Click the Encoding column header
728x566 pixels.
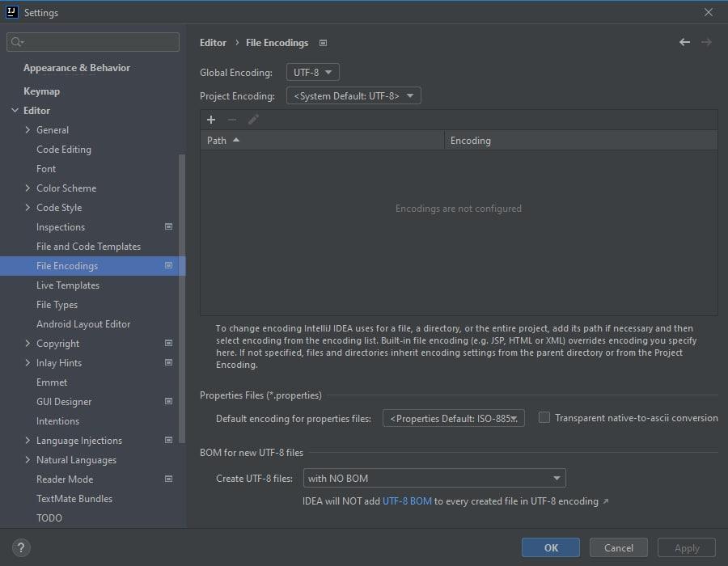580,141
